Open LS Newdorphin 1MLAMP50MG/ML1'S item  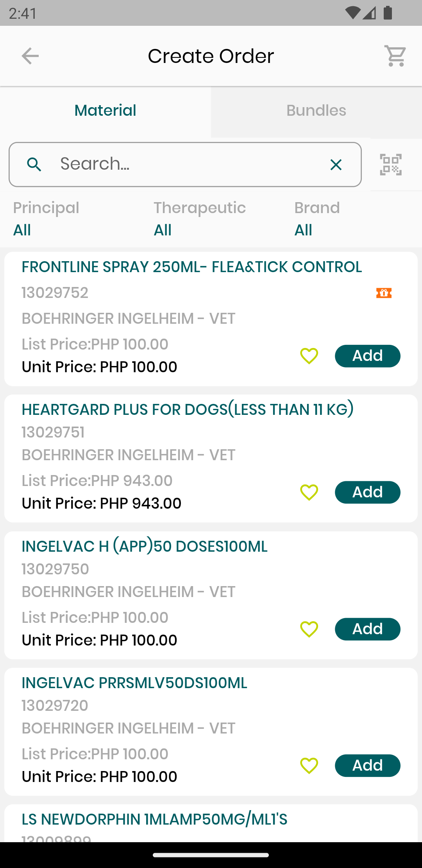pyautogui.click(x=155, y=820)
